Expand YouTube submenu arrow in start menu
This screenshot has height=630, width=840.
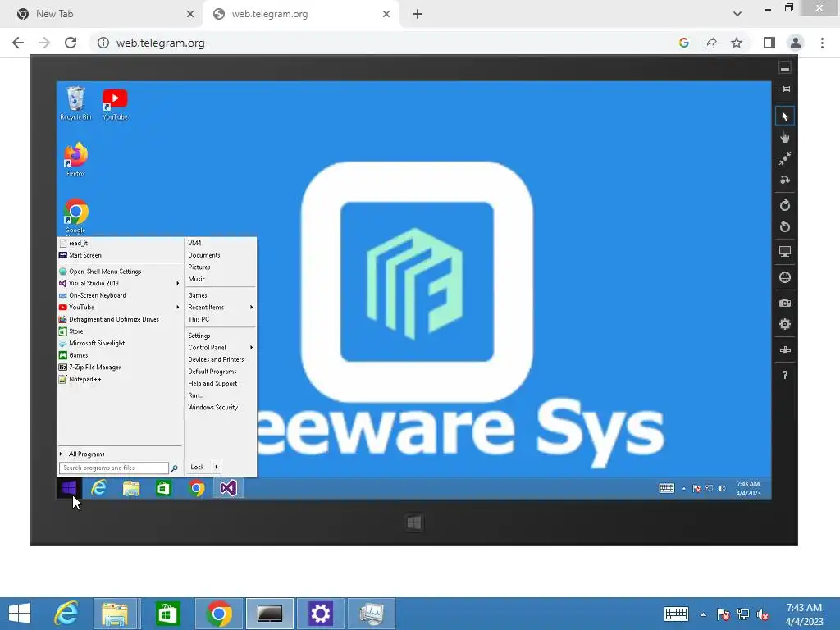(x=177, y=308)
